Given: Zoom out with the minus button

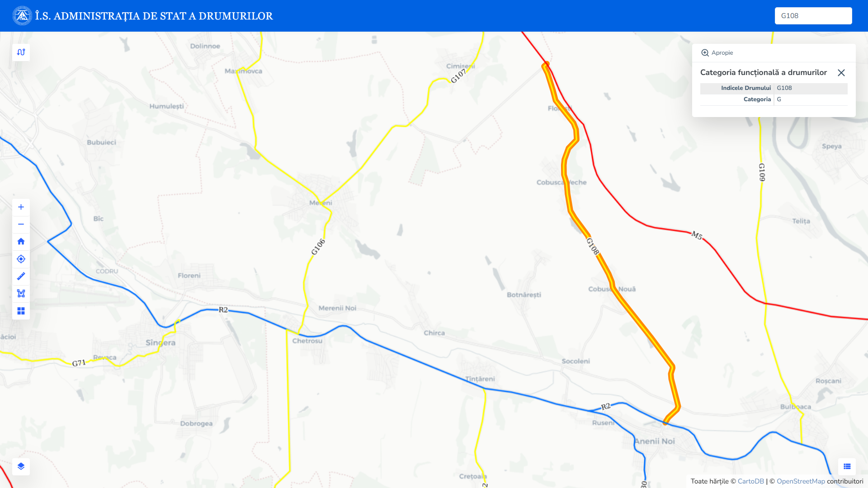Looking at the screenshot, I should 21,224.
